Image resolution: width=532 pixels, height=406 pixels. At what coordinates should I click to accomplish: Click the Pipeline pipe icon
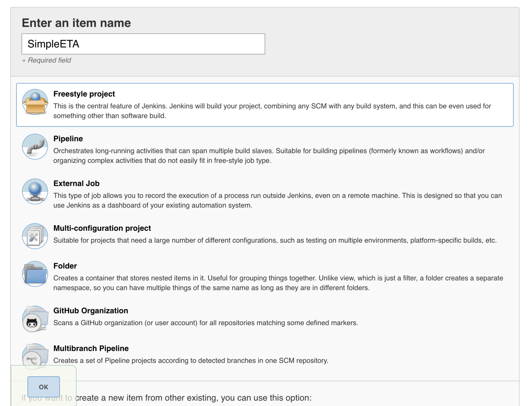click(35, 146)
